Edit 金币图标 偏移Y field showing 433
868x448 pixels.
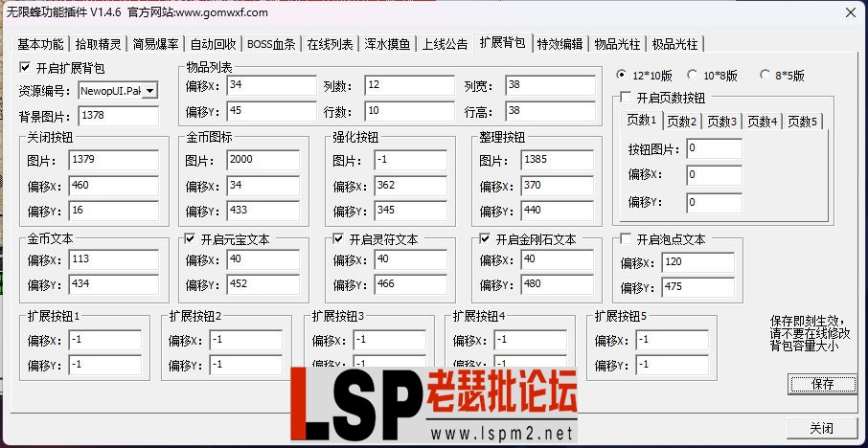coord(263,212)
